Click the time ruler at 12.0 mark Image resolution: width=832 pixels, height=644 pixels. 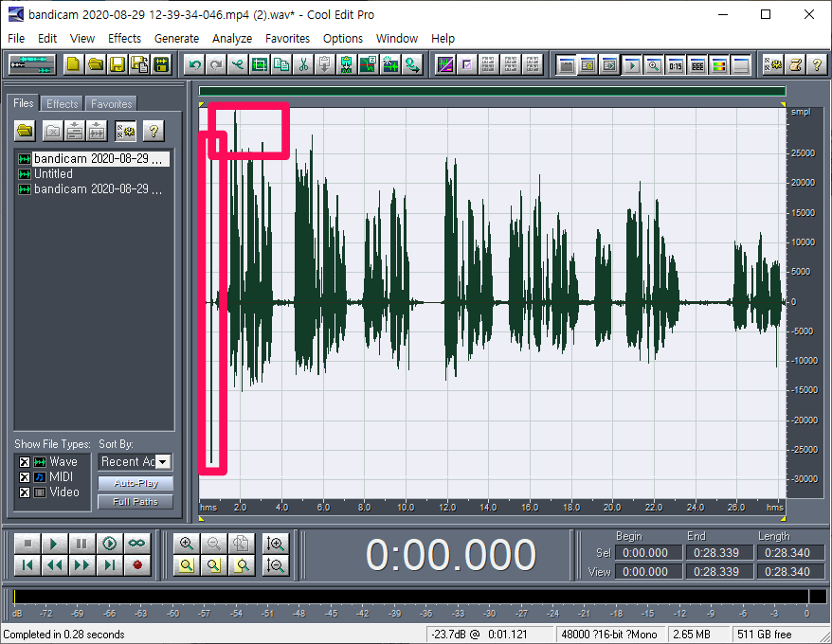(447, 507)
